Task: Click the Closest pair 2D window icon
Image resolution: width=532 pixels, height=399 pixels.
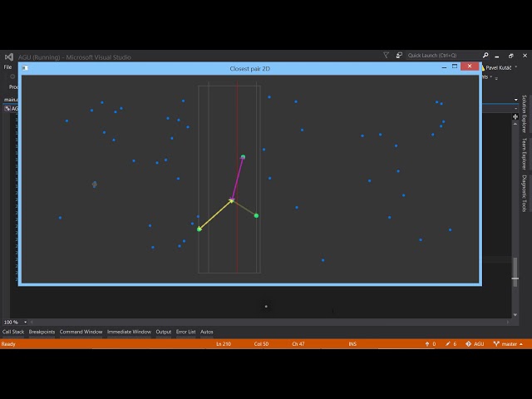Action: pos(25,68)
